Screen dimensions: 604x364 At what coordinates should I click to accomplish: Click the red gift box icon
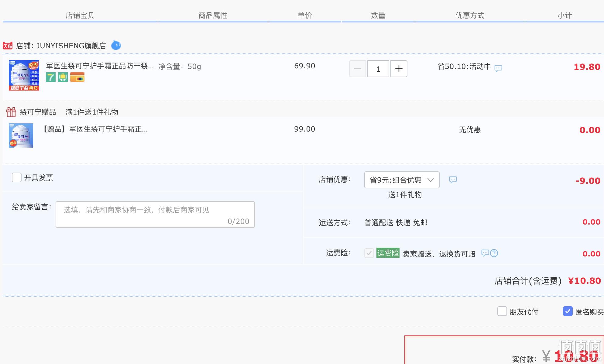click(x=11, y=112)
